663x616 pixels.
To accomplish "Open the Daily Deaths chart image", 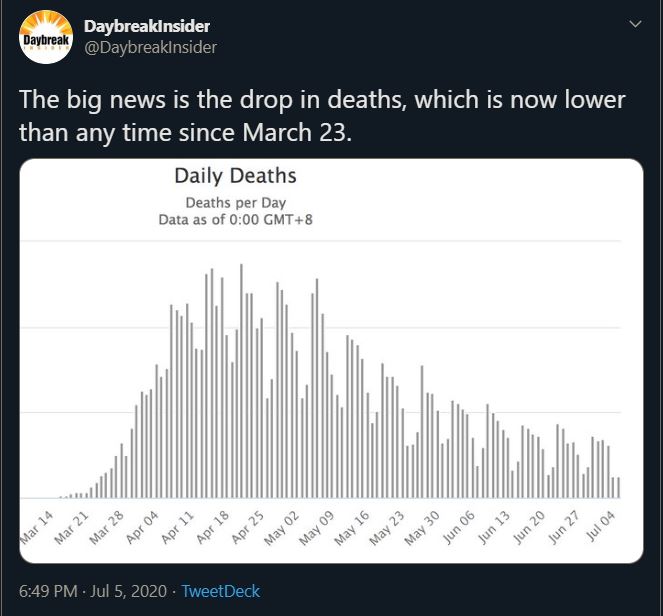I will [332, 361].
